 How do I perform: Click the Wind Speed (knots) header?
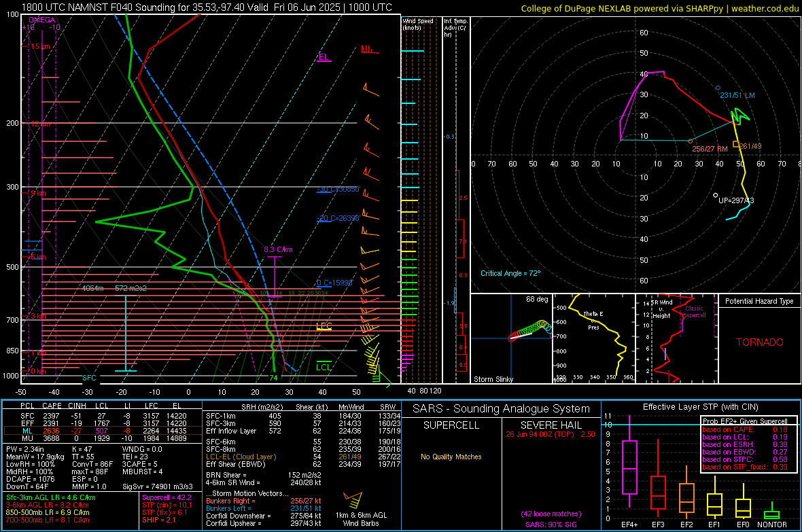[x=418, y=24]
